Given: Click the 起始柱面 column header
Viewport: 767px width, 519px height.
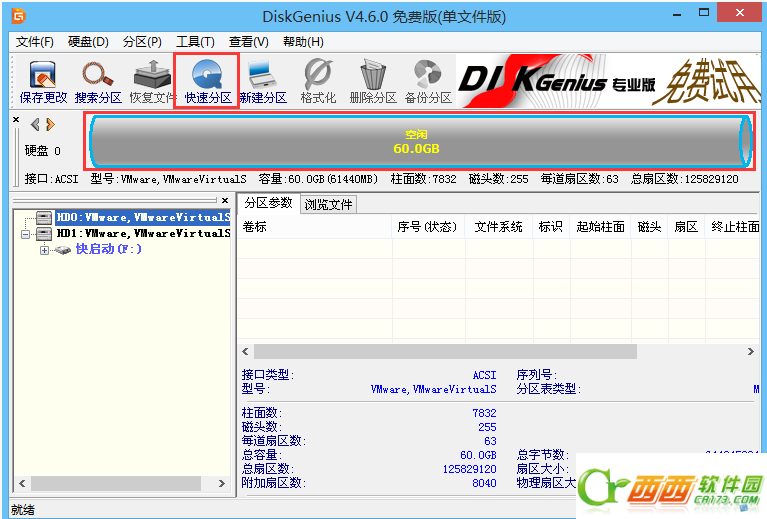Looking at the screenshot, I should [x=600, y=227].
